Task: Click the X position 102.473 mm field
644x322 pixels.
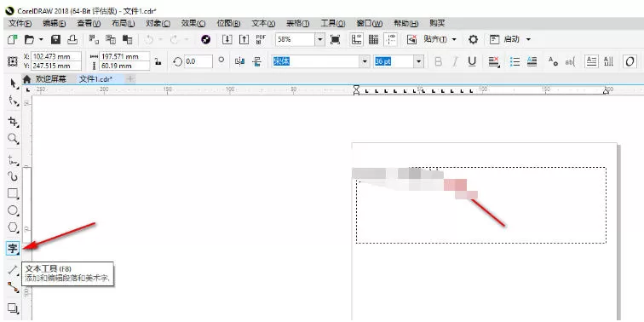Action: tap(56, 56)
